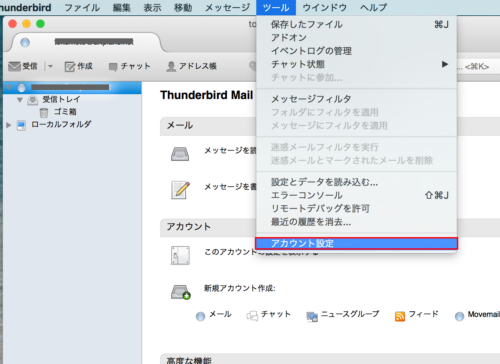Open チャット状態 submenu arrow
The width and height of the screenshot is (500, 364).
pyautogui.click(x=444, y=64)
